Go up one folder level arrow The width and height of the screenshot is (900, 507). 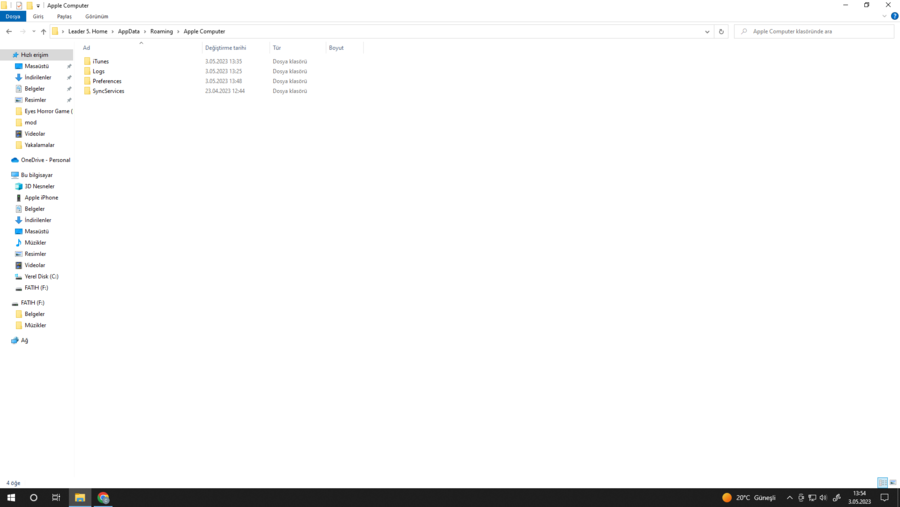[x=43, y=32]
